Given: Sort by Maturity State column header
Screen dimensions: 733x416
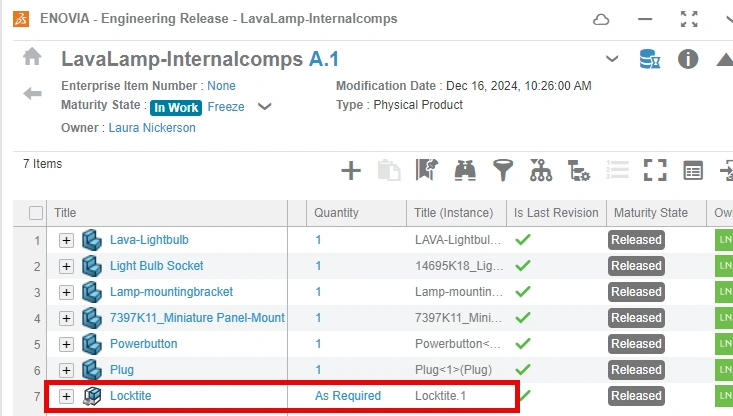Looking at the screenshot, I should tap(649, 213).
